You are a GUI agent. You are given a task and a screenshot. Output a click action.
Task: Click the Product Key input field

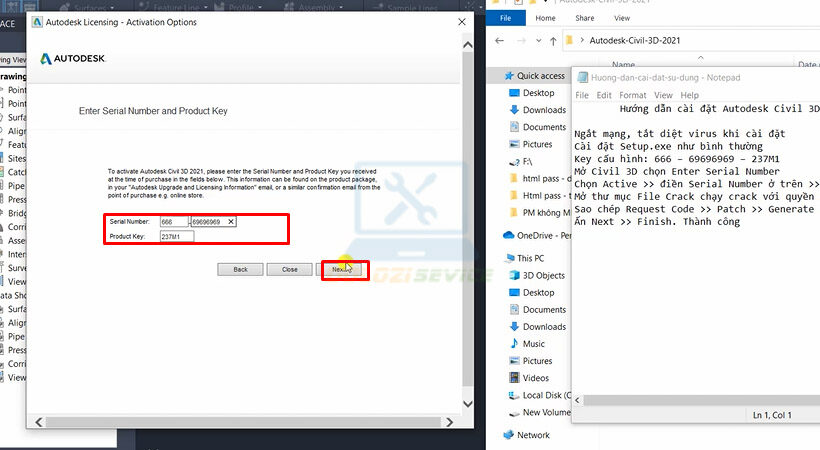[176, 237]
